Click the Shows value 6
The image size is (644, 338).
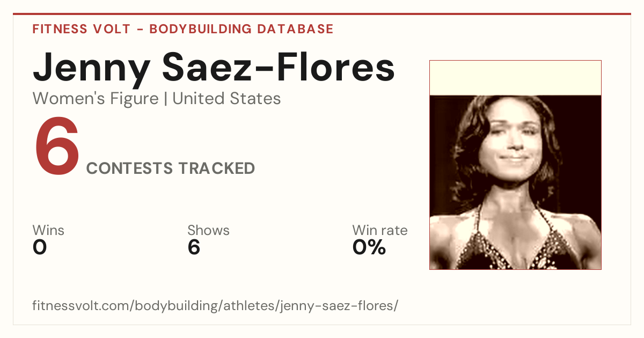194,247
